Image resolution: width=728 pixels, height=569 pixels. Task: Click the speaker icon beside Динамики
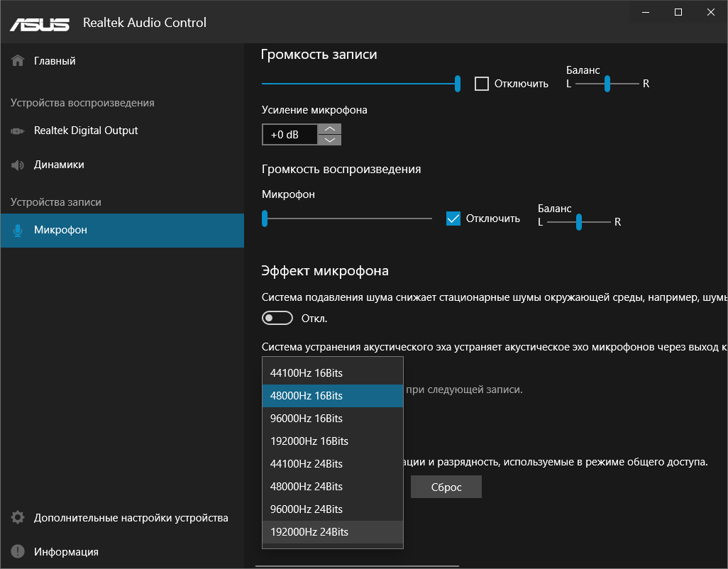pyautogui.click(x=18, y=165)
